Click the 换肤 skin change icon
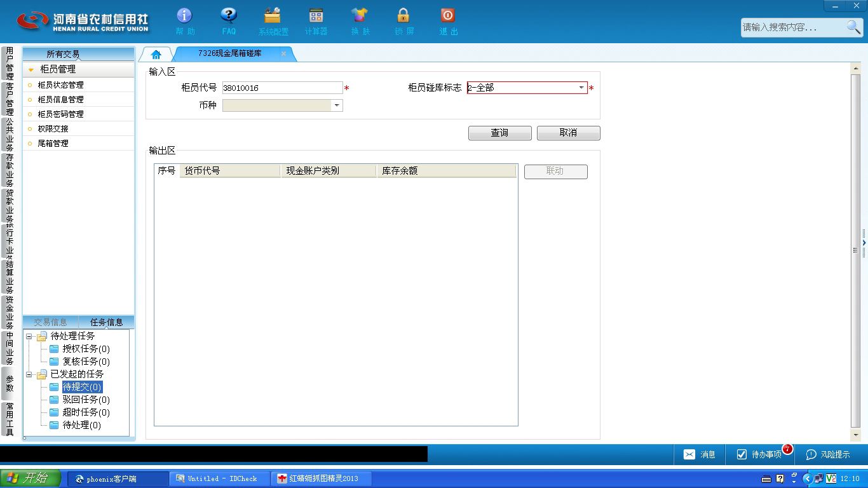 coord(360,15)
